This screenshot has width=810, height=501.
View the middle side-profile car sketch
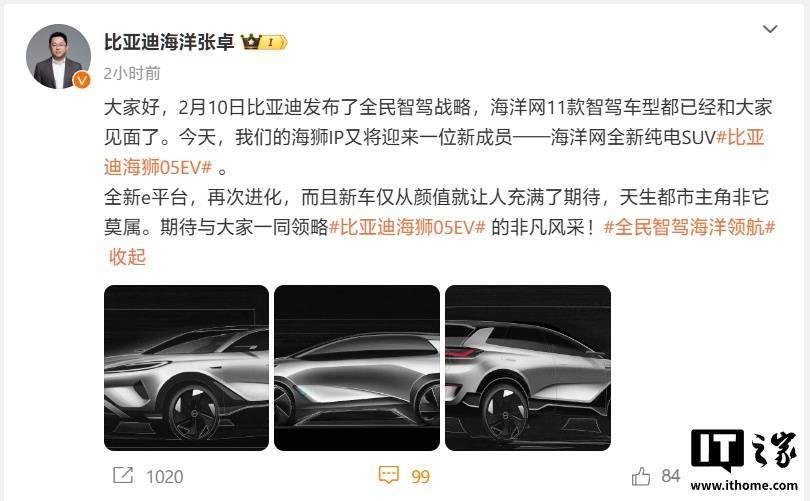[x=357, y=368]
